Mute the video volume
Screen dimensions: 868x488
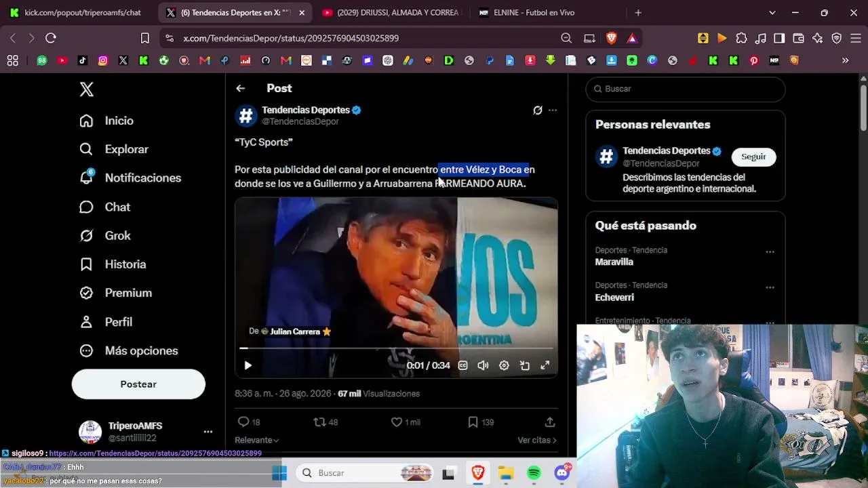click(x=483, y=365)
